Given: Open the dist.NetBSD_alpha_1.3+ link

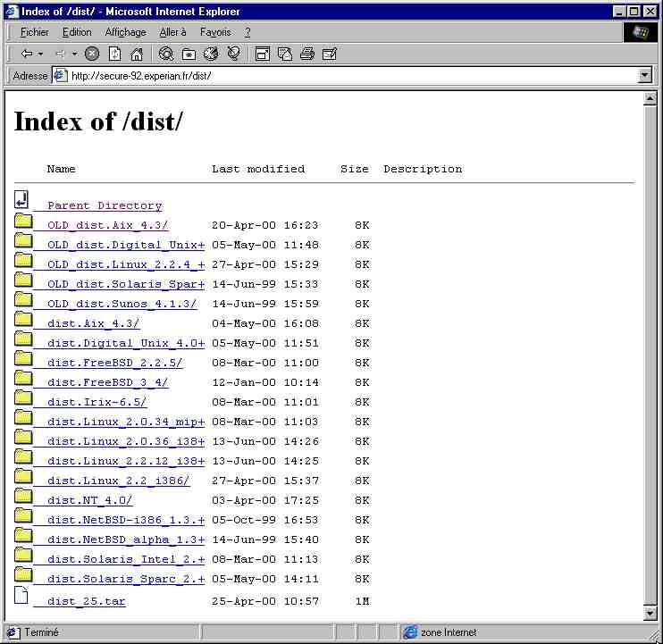Looking at the screenshot, I should click(126, 539).
